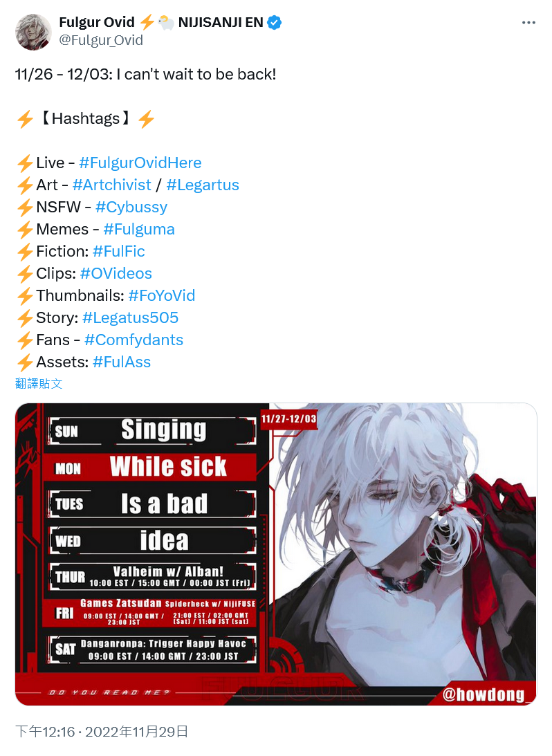This screenshot has width=552, height=756.
Task: Click Fulgur Ovid's profile avatar
Action: [x=33, y=33]
